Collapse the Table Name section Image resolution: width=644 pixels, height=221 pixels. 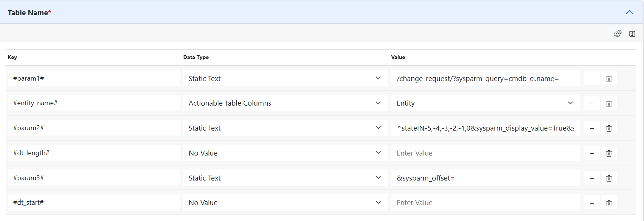tap(629, 12)
